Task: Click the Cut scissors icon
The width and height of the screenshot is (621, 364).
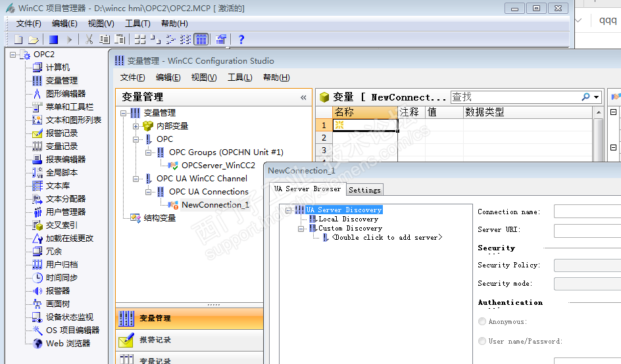Action: (x=89, y=39)
